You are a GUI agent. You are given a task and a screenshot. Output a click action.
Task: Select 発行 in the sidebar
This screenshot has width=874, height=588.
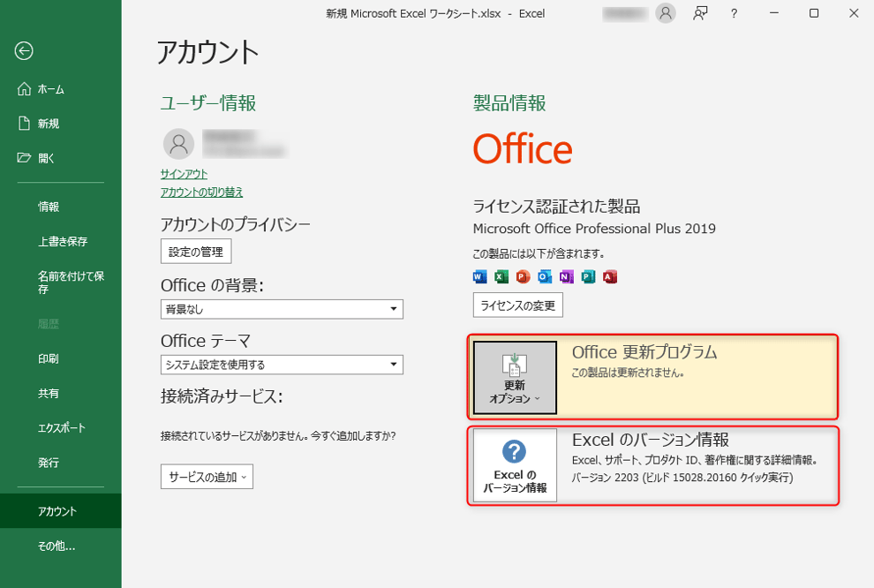tap(60, 463)
